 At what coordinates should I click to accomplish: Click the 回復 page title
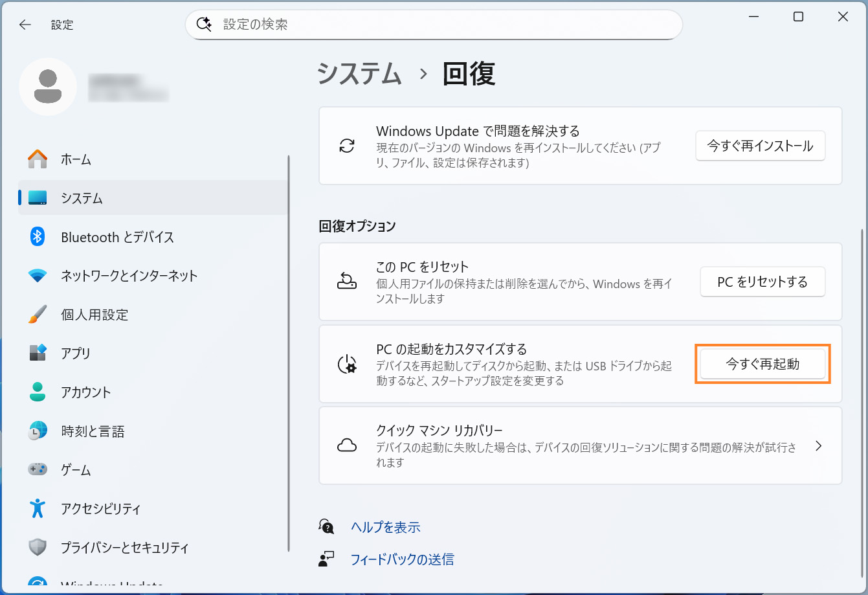[x=469, y=74]
